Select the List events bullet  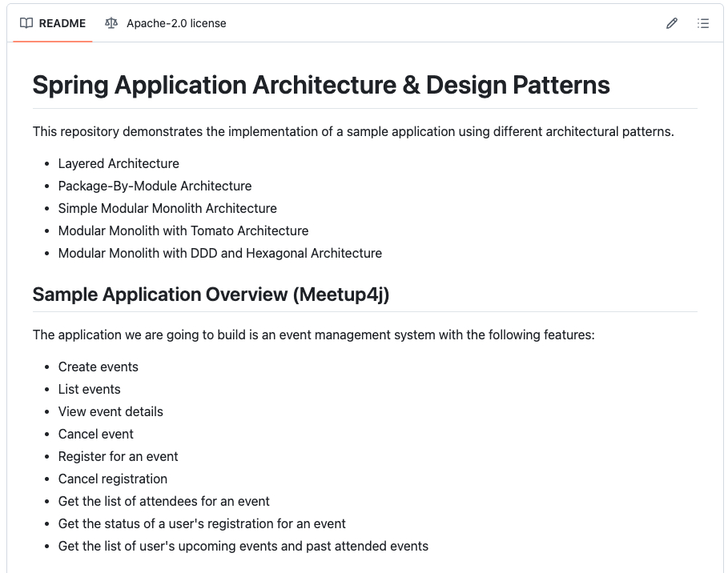90,389
